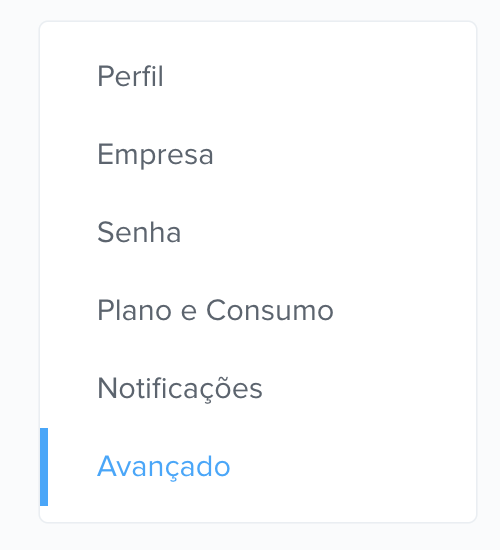The width and height of the screenshot is (500, 550).
Task: Manage alerts in the Notificações entry
Action: click(x=180, y=388)
